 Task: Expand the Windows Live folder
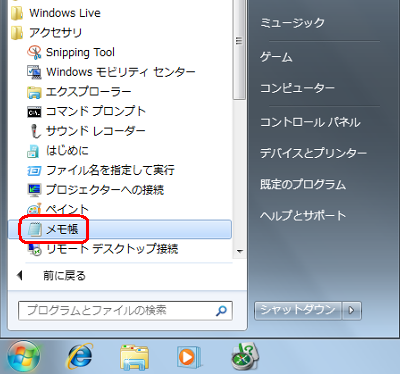pos(56,13)
